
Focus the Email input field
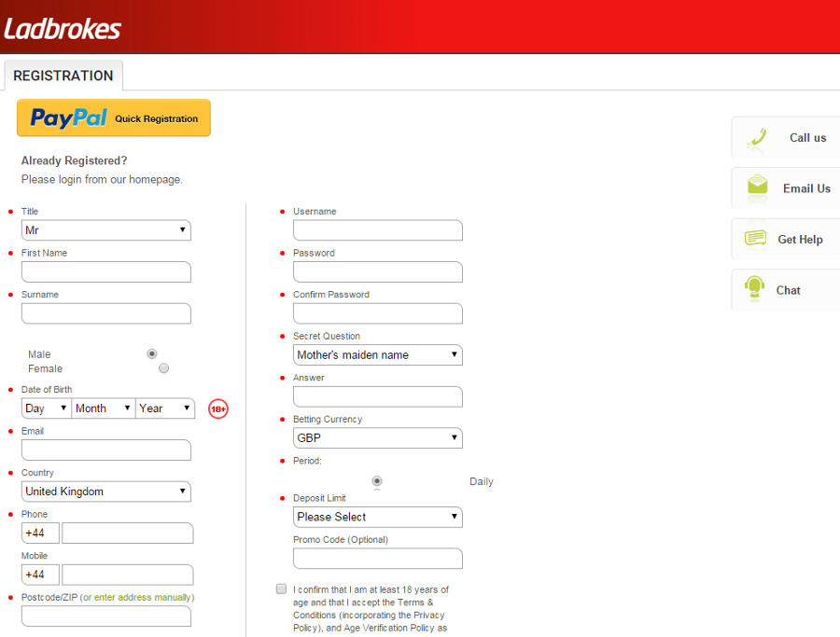pos(106,450)
